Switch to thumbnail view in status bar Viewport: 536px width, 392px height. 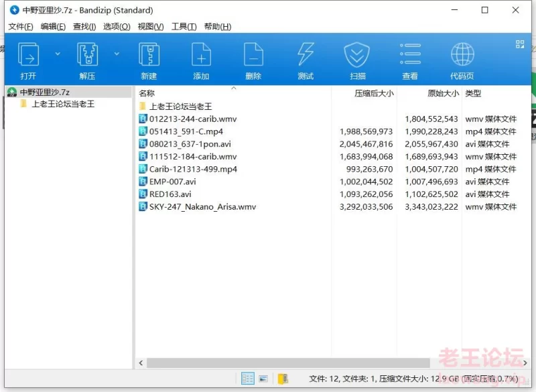(x=263, y=379)
